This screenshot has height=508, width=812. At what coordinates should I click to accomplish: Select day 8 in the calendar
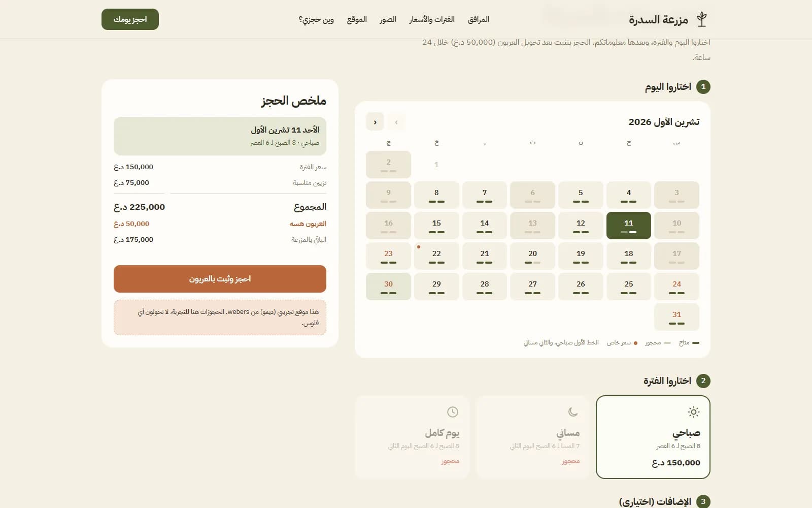click(436, 195)
